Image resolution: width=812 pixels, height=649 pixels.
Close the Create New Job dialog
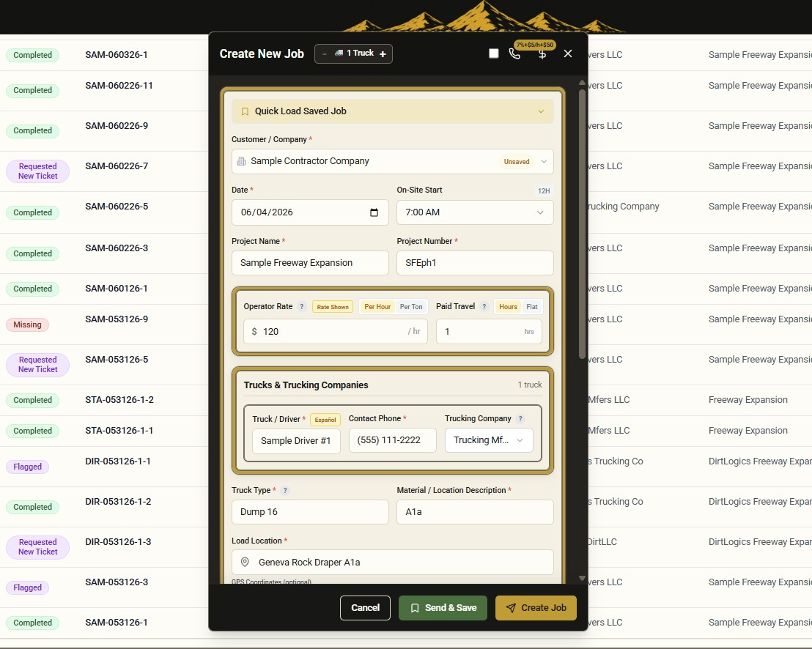(x=568, y=53)
